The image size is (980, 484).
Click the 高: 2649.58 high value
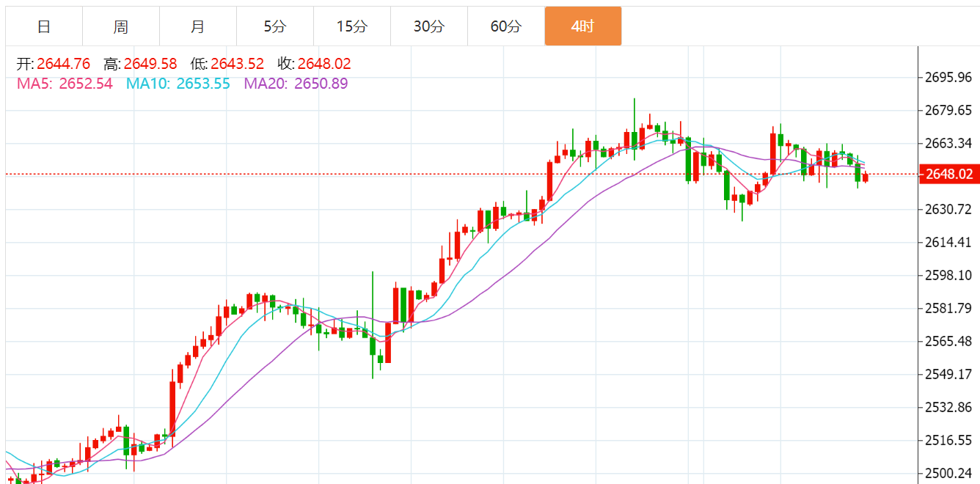point(141,64)
